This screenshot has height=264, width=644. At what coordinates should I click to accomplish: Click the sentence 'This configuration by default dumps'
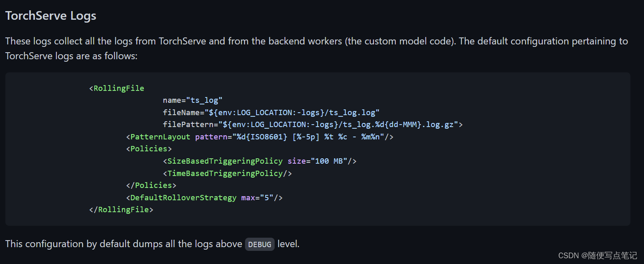152,244
